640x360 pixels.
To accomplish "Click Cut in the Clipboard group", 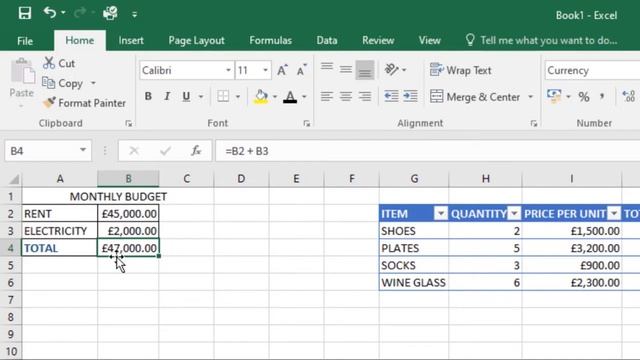I will 59,63.
